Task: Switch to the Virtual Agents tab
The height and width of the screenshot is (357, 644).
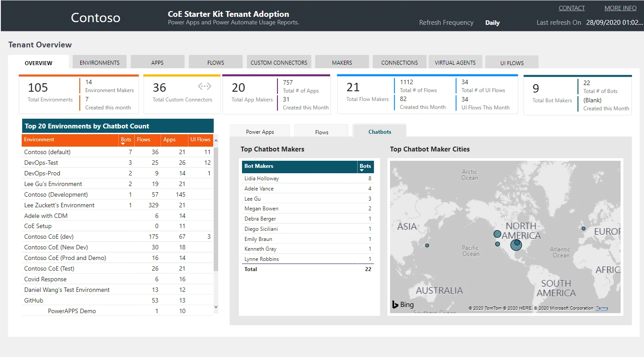Action: pyautogui.click(x=455, y=62)
